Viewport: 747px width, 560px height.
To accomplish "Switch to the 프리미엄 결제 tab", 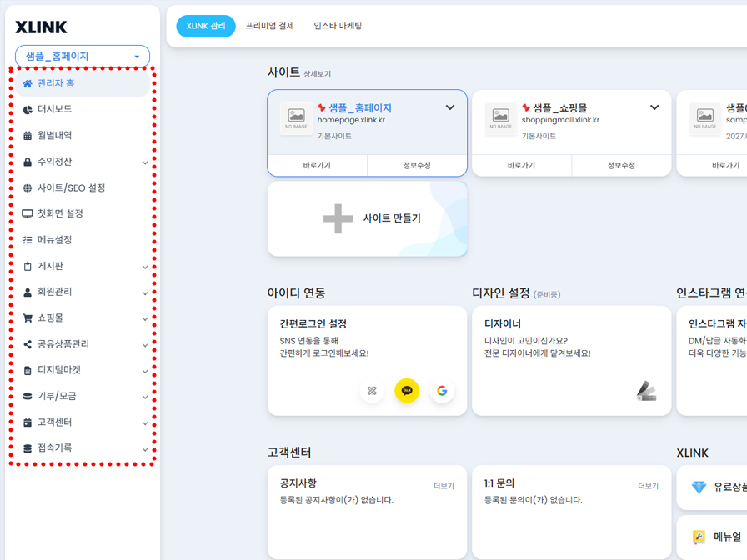I will [271, 26].
